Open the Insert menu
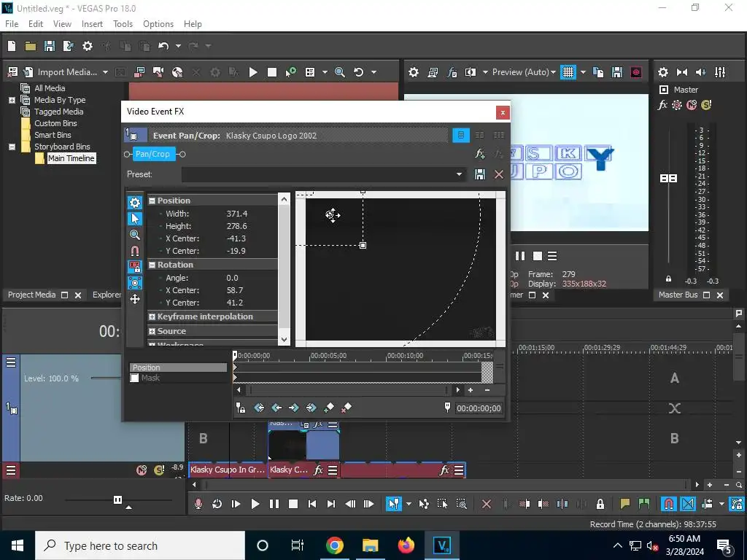 [x=92, y=24]
